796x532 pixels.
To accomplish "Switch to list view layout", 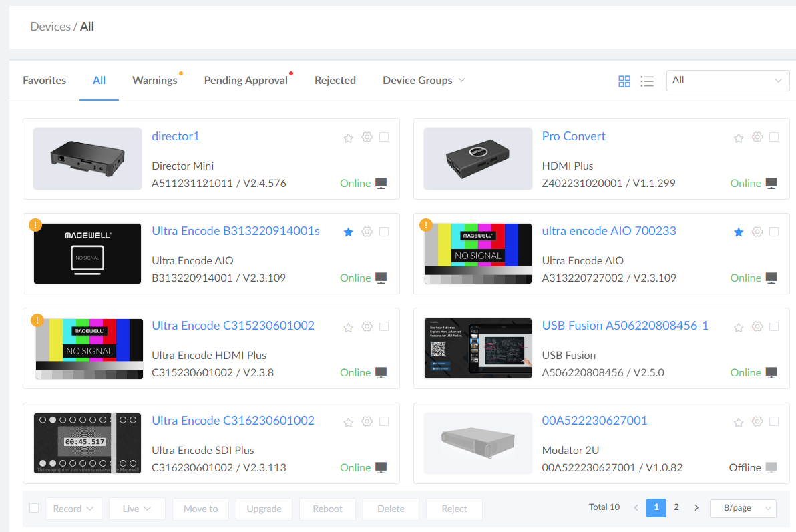I will tap(646, 81).
